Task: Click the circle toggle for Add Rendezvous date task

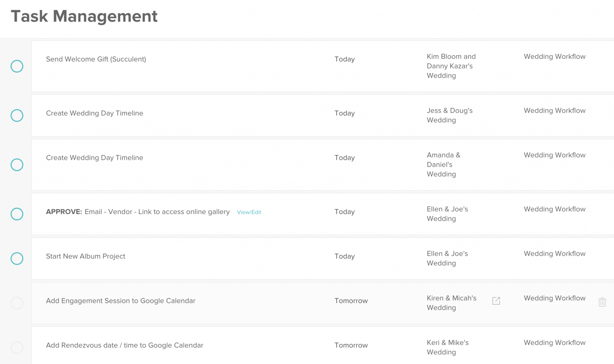Action: [x=16, y=345]
